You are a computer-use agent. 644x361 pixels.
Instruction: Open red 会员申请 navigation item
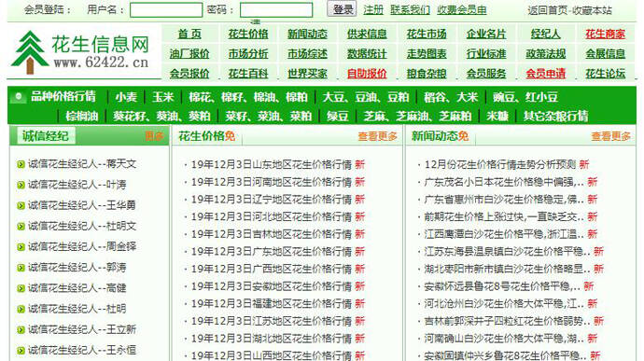point(545,74)
